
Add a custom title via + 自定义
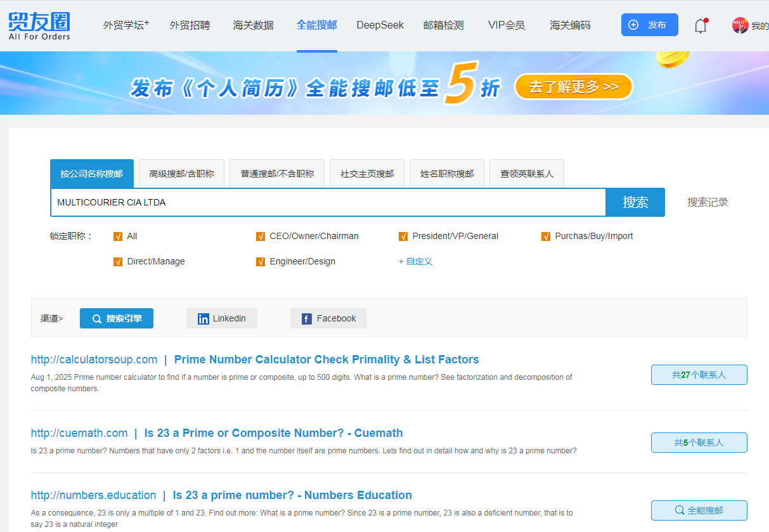(415, 261)
